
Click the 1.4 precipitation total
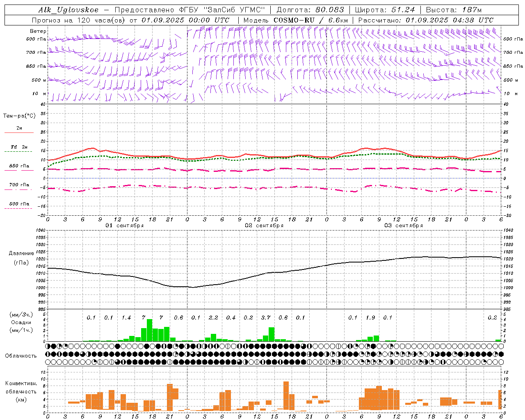pyautogui.click(x=126, y=318)
